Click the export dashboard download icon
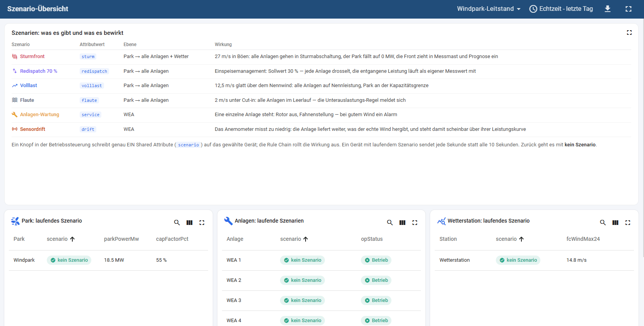 pos(608,9)
